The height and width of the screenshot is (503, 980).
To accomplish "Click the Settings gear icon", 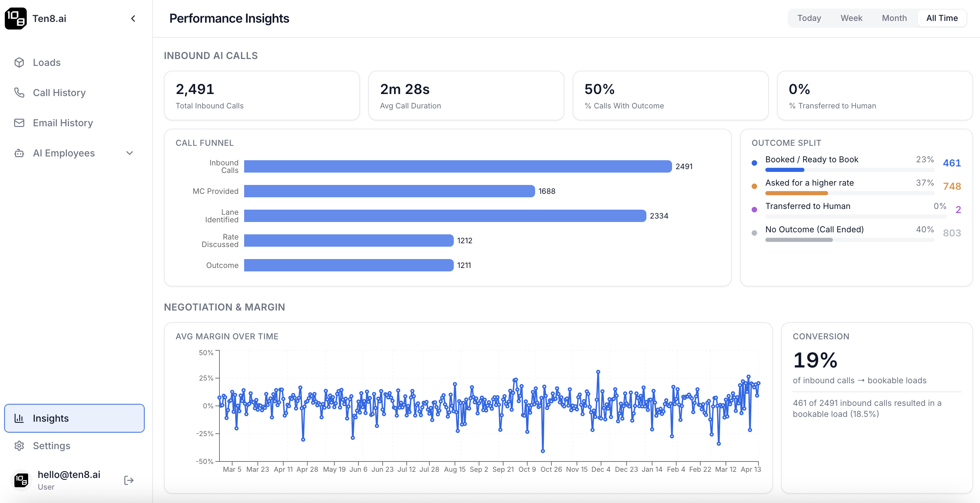I will [x=19, y=445].
